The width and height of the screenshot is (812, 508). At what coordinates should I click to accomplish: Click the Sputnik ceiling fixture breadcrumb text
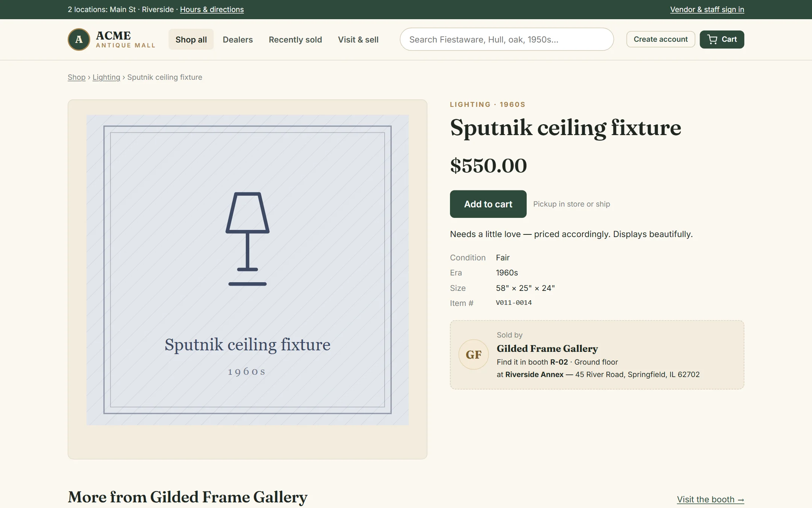(165, 77)
